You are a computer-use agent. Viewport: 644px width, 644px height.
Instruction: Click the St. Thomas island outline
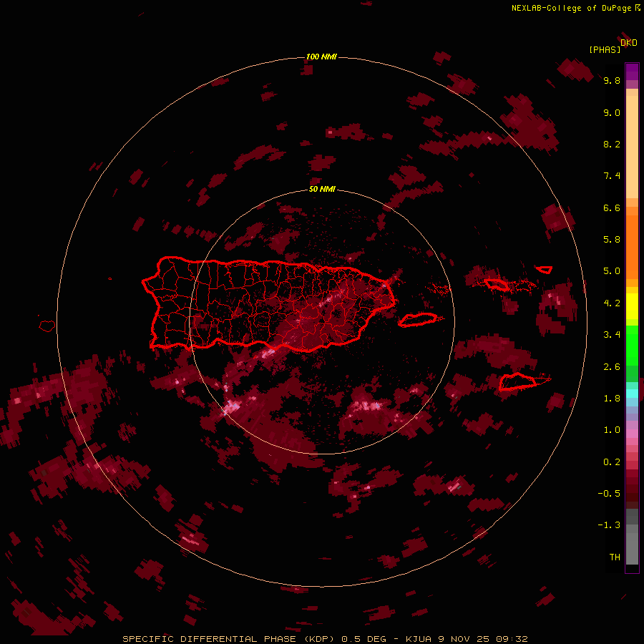point(496,284)
